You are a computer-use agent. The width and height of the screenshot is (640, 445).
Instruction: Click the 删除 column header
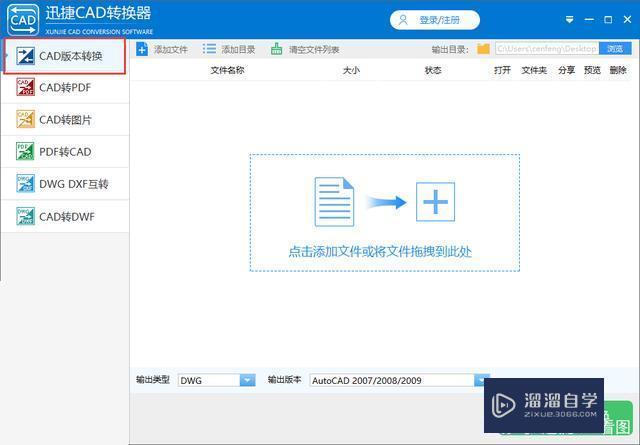[618, 70]
